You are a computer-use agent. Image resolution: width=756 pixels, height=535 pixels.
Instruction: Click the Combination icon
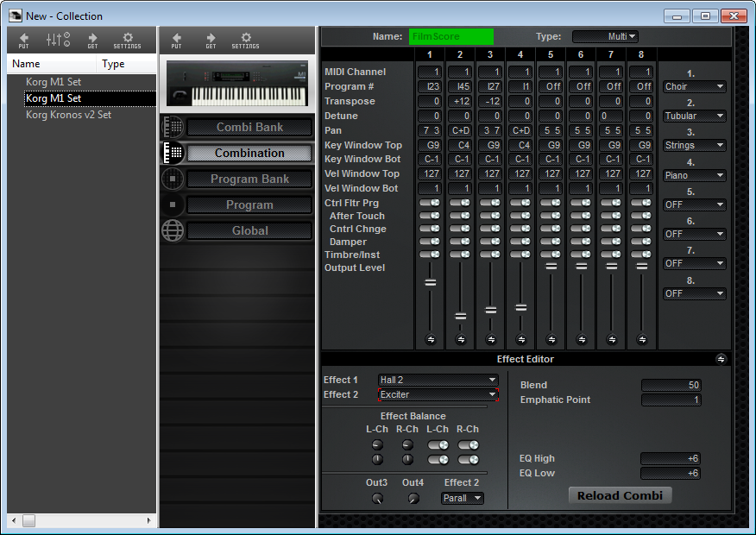pyautogui.click(x=173, y=153)
